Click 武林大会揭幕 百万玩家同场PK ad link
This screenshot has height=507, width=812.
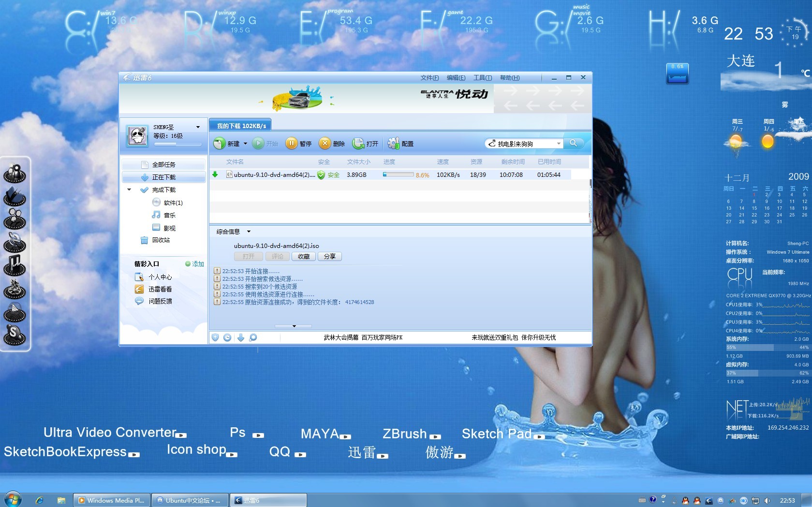[363, 337]
